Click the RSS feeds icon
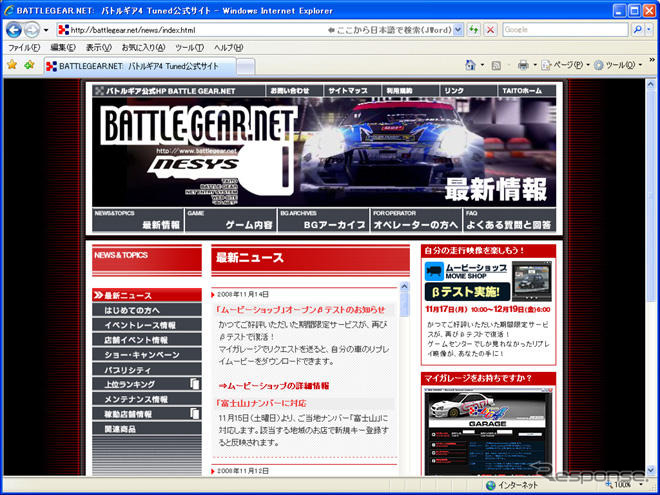 coord(496,65)
